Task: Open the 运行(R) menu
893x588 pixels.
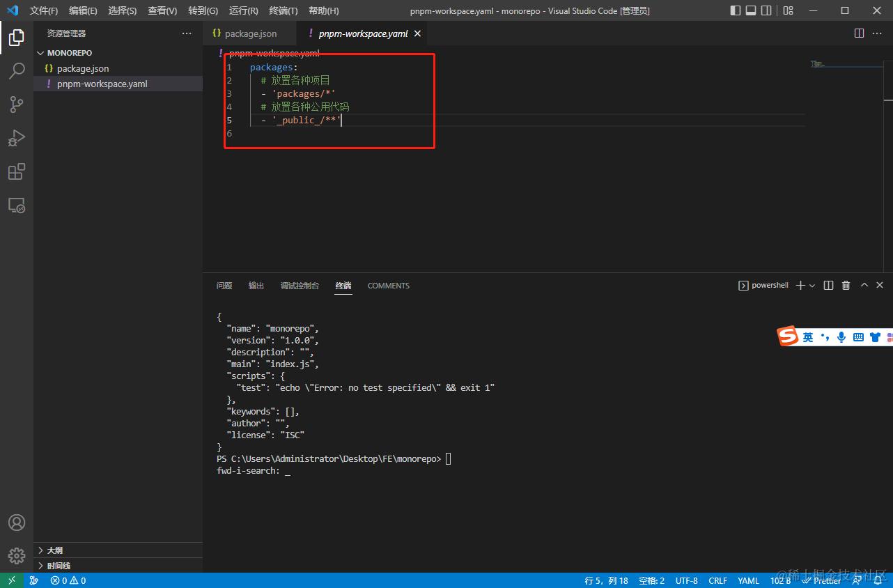Action: (x=243, y=10)
